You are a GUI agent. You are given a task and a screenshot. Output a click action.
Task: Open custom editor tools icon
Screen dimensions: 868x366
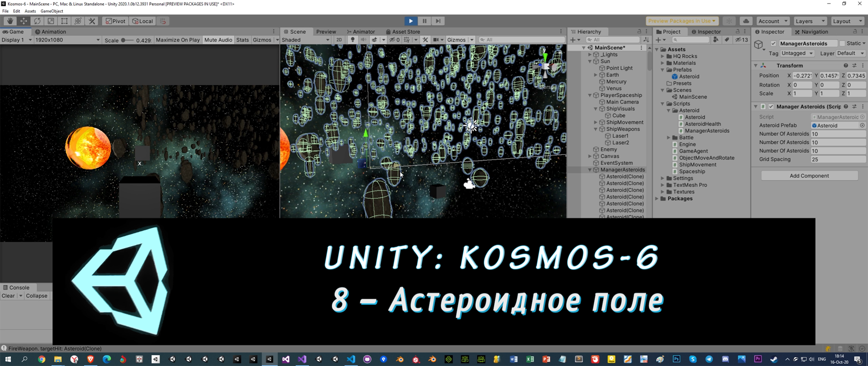(x=92, y=21)
